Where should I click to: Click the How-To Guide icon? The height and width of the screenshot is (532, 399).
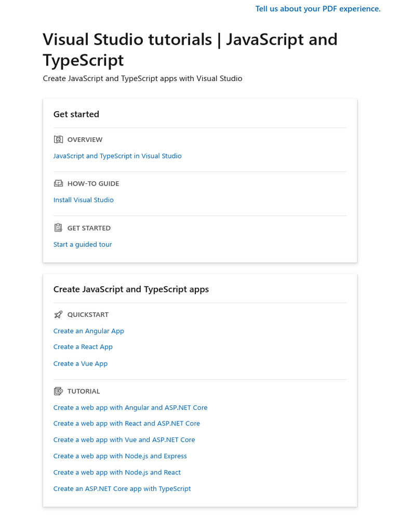click(x=58, y=183)
